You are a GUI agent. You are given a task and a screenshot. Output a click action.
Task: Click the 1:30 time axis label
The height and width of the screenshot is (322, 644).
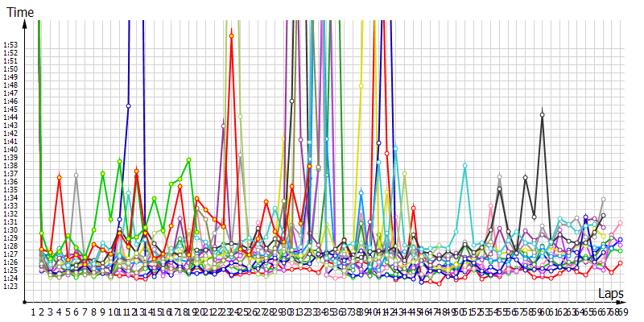coord(10,230)
